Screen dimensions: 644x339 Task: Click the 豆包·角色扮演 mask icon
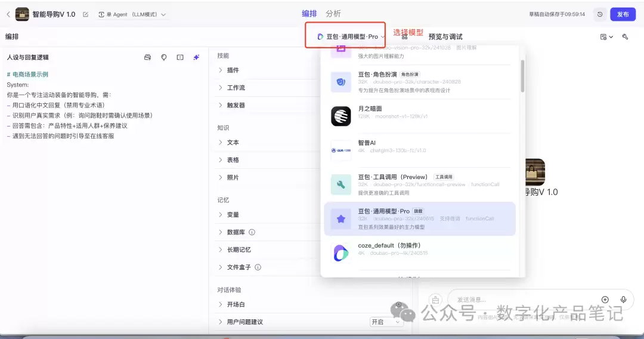click(x=341, y=82)
